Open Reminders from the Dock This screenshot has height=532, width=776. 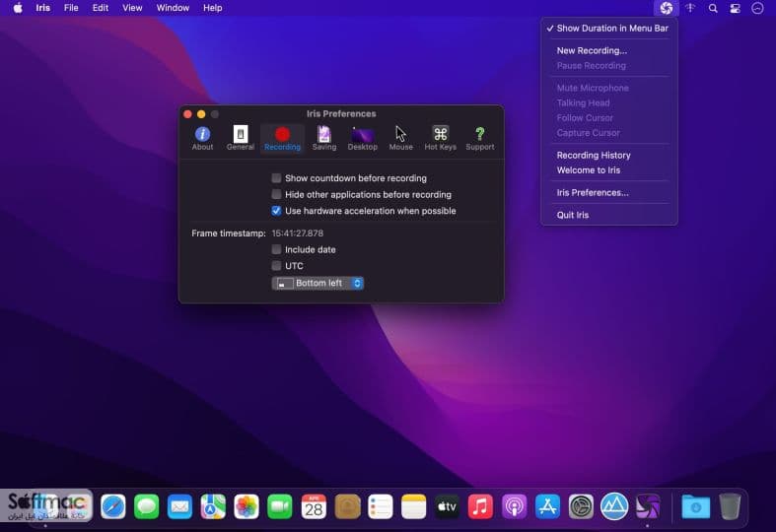click(380, 506)
